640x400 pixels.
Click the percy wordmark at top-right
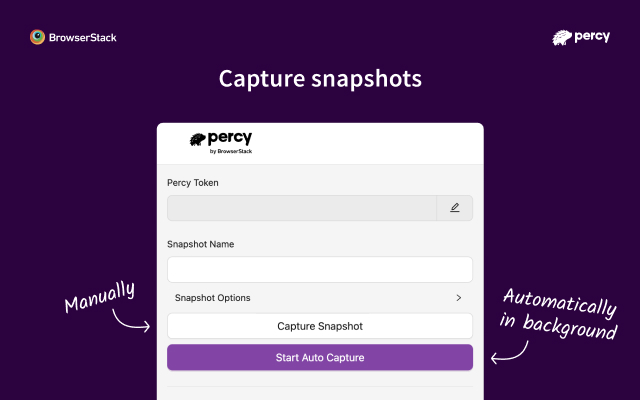pos(594,37)
